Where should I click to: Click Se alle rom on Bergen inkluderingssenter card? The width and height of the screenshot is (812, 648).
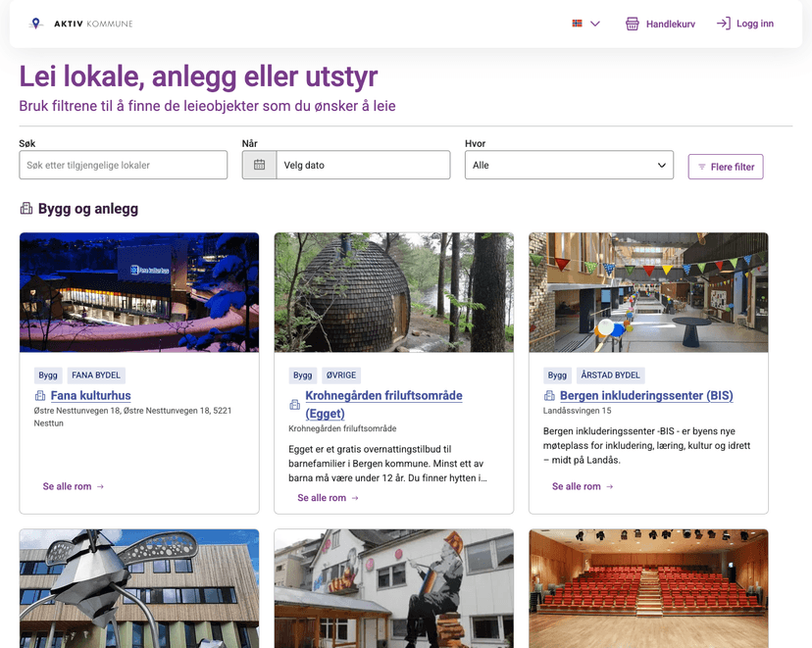[x=583, y=486]
